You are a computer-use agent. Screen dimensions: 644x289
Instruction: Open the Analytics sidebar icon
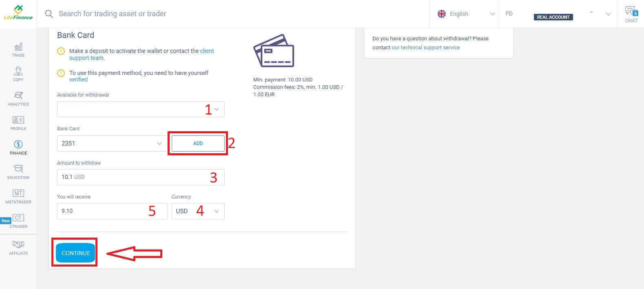(18, 95)
